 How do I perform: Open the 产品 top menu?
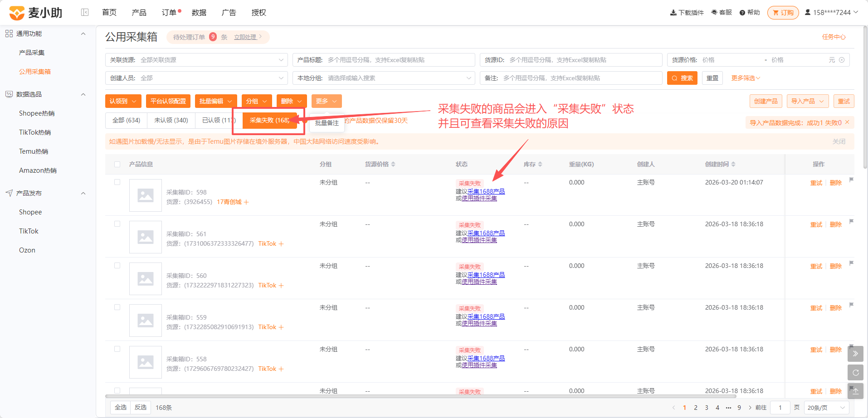(139, 12)
